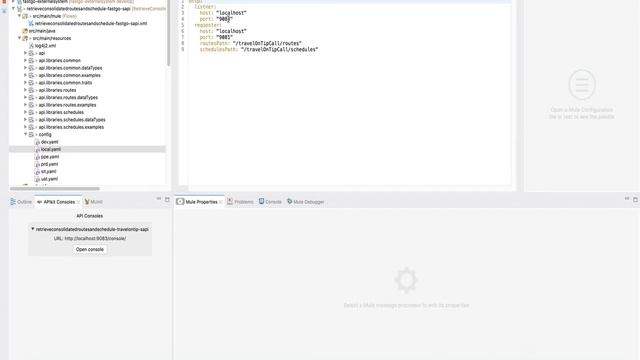Click the Mule XML file icon

31,23
